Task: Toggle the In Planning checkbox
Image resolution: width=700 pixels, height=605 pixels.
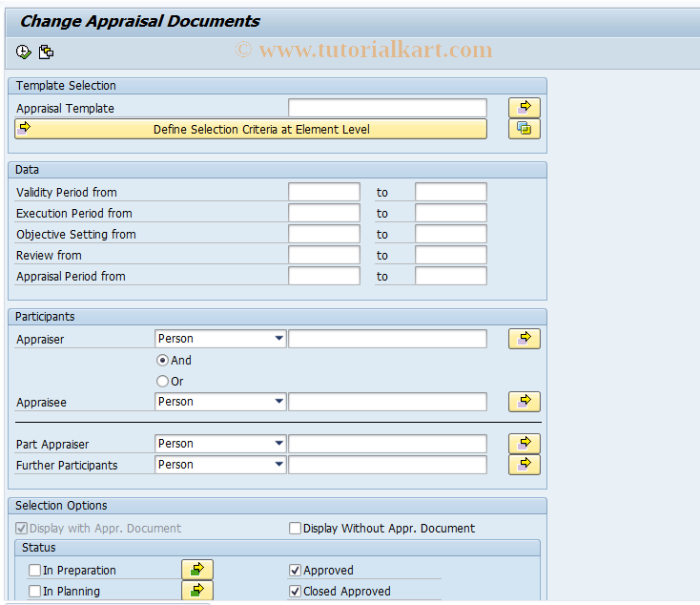Action: 34,591
